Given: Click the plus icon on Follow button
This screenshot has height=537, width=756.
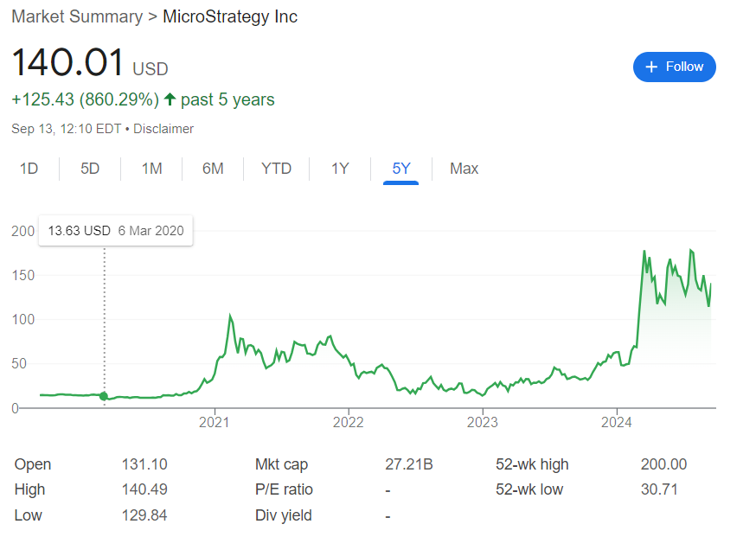Looking at the screenshot, I should (x=650, y=67).
